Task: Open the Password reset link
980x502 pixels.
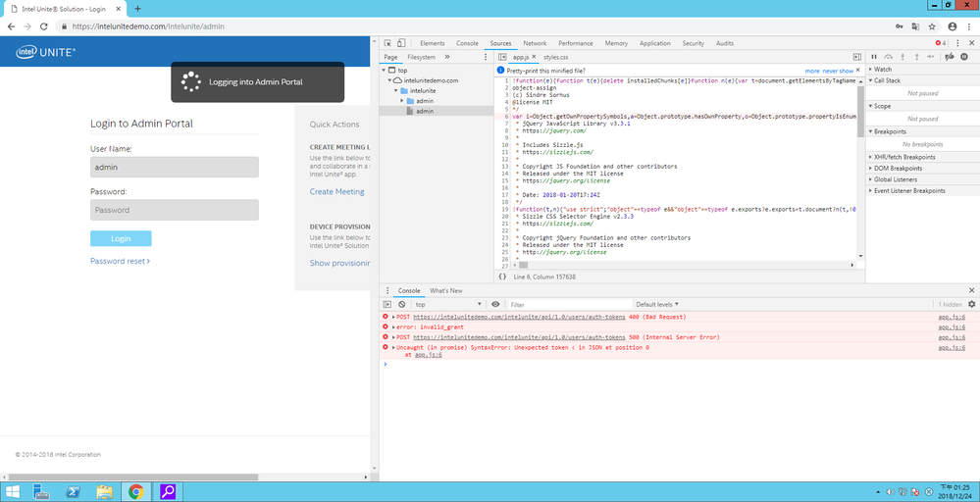Action: [120, 261]
